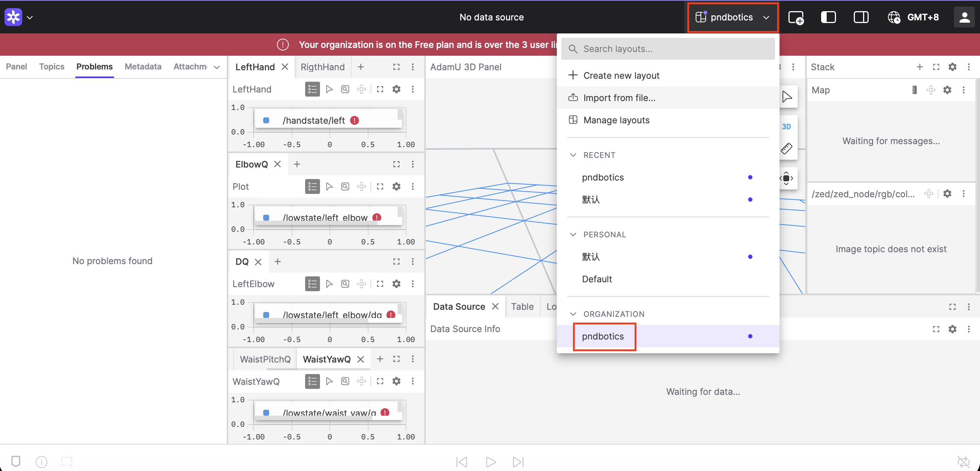980x471 pixels.
Task: Select Import from file option
Action: [668, 98]
